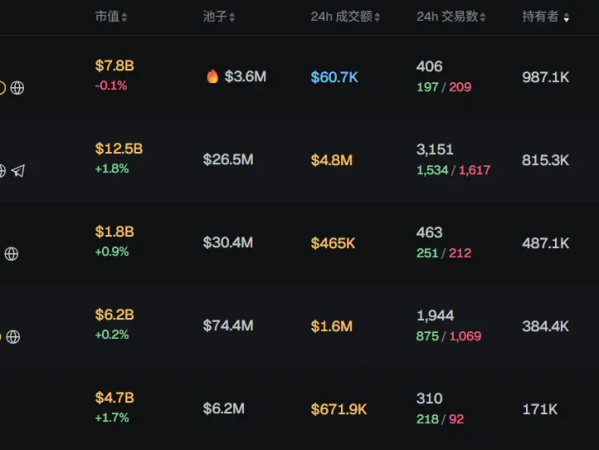Click pool value $74.4M
599x450 pixels.
(x=228, y=325)
